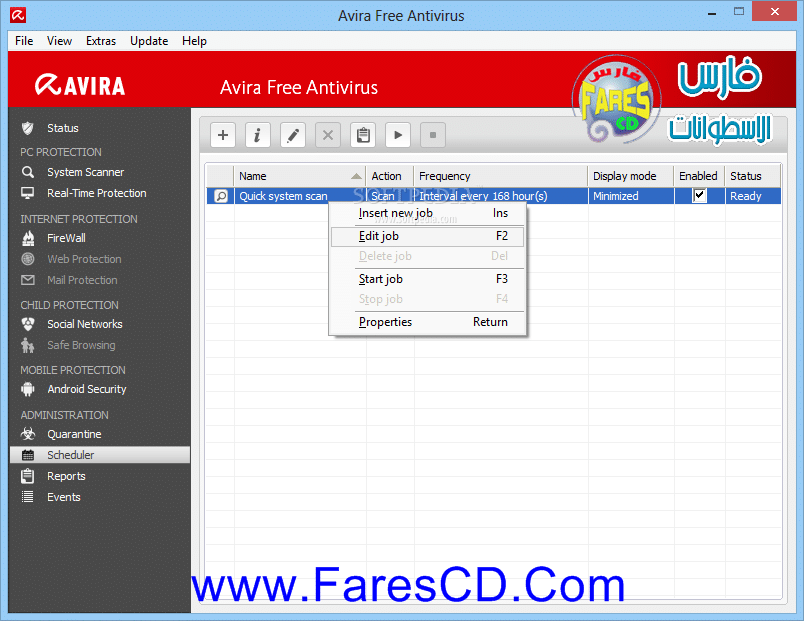Image resolution: width=804 pixels, height=621 pixels.
Task: Choose Edit job from context menu
Action: [428, 236]
